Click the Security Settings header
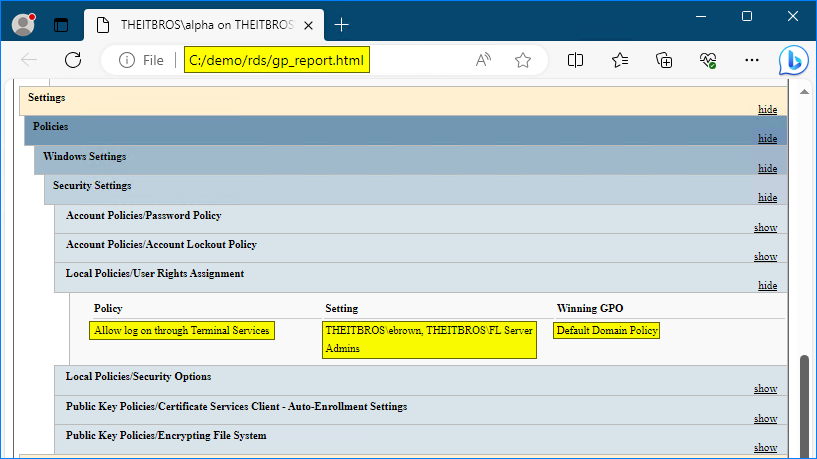The height and width of the screenshot is (459, 817). pos(415,189)
